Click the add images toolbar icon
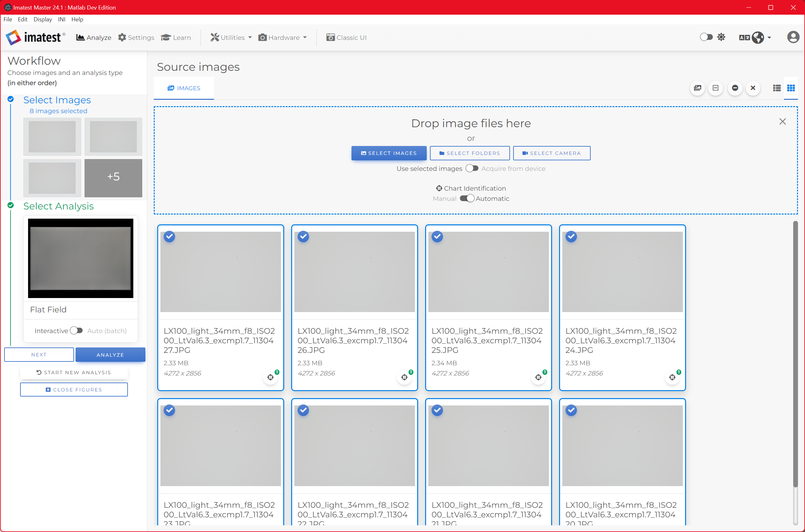Image resolution: width=805 pixels, height=532 pixels. coord(698,88)
